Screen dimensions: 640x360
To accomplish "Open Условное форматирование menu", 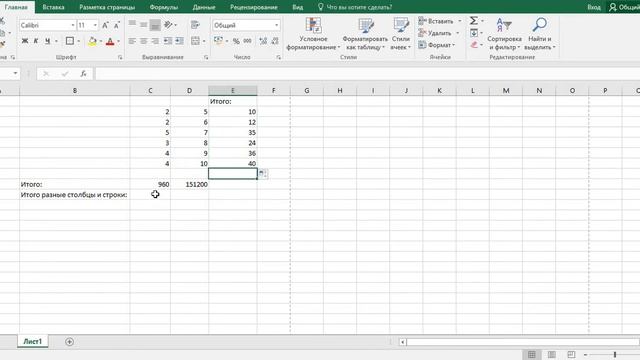I will (x=313, y=34).
